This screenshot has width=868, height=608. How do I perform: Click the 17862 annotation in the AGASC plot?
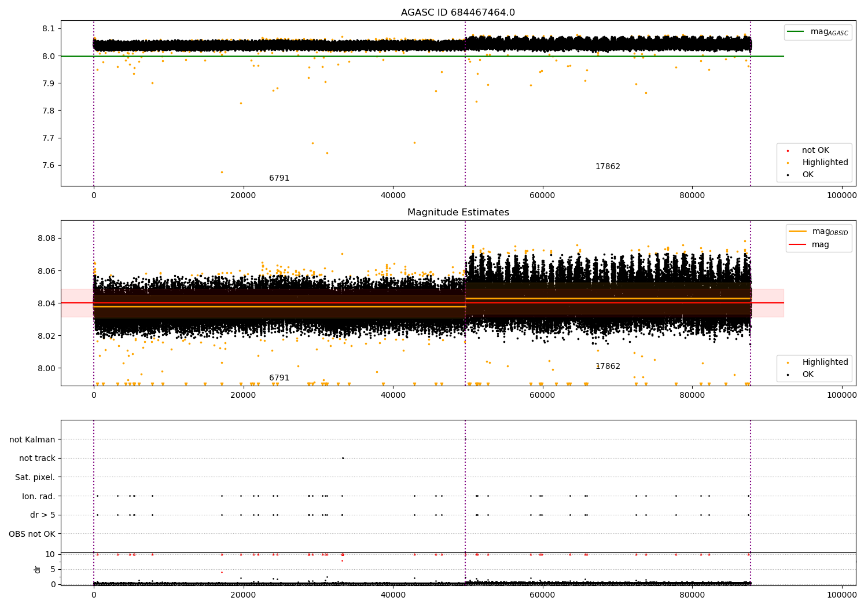608,167
